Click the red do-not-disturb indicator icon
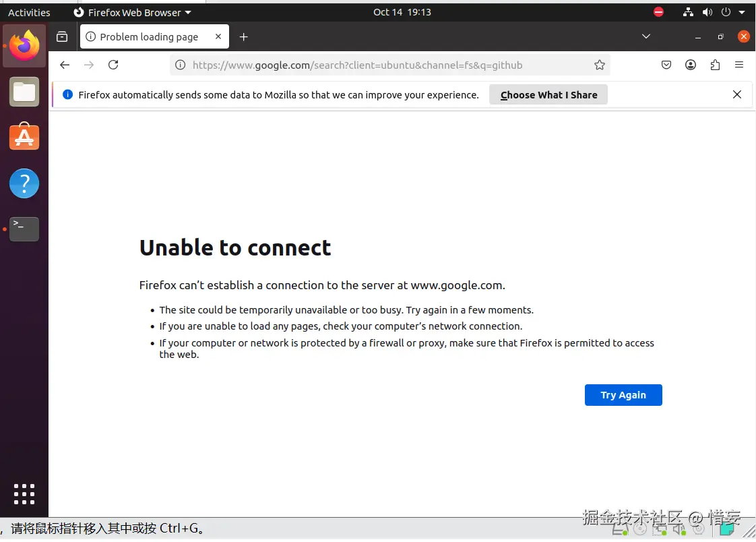 pyautogui.click(x=658, y=12)
